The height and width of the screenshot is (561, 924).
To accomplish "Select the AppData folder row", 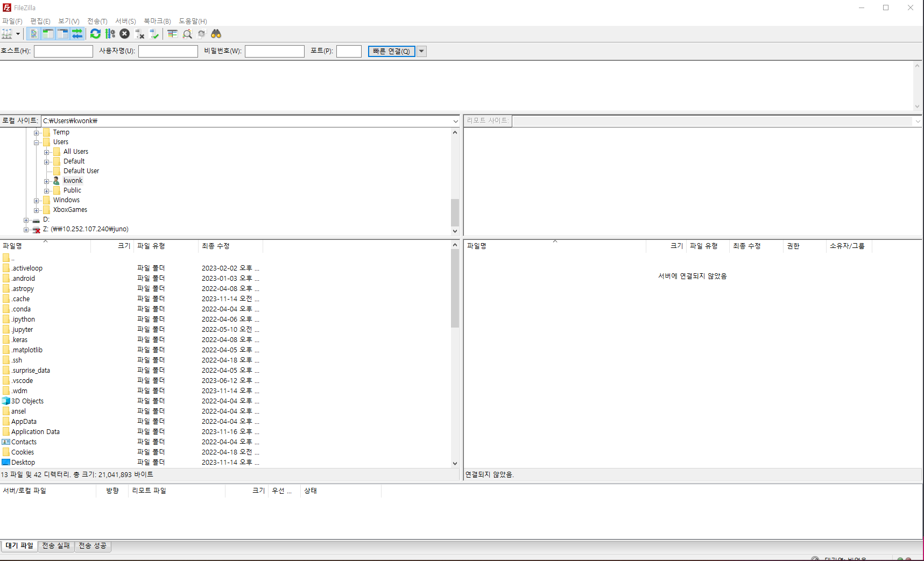I will click(x=131, y=422).
